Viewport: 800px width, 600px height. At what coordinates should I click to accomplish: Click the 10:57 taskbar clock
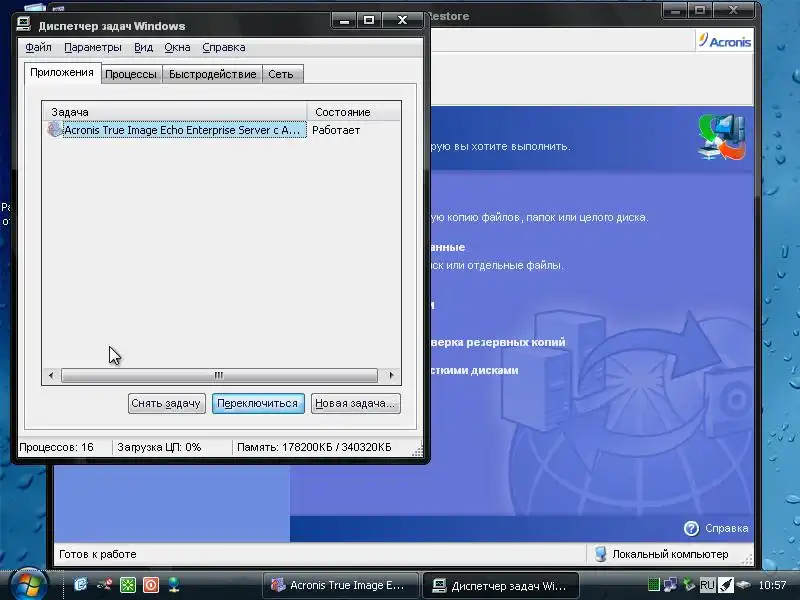[x=772, y=585]
